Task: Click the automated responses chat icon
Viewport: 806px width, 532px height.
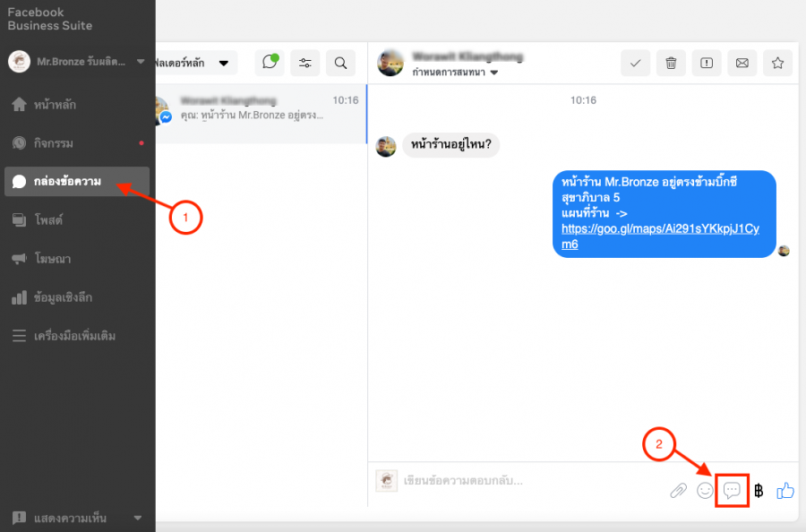Action: tap(269, 63)
